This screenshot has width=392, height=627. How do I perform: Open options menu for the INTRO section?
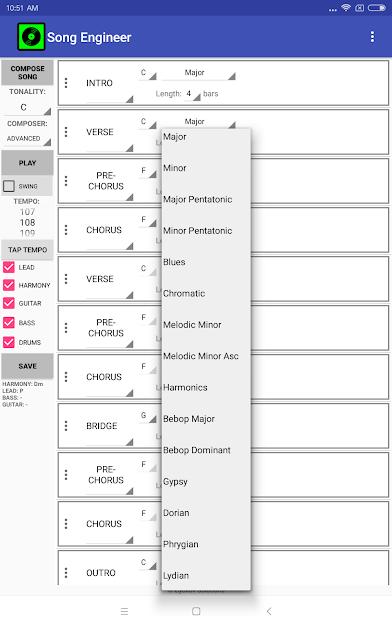(66, 83)
